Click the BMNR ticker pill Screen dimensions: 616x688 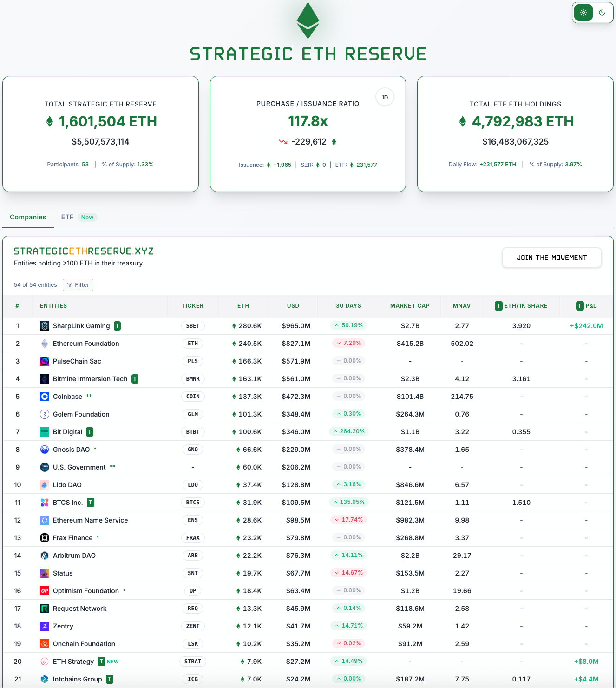point(193,379)
